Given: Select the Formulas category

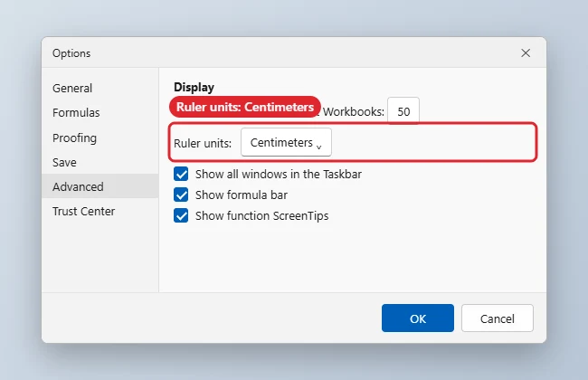Looking at the screenshot, I should [100, 113].
